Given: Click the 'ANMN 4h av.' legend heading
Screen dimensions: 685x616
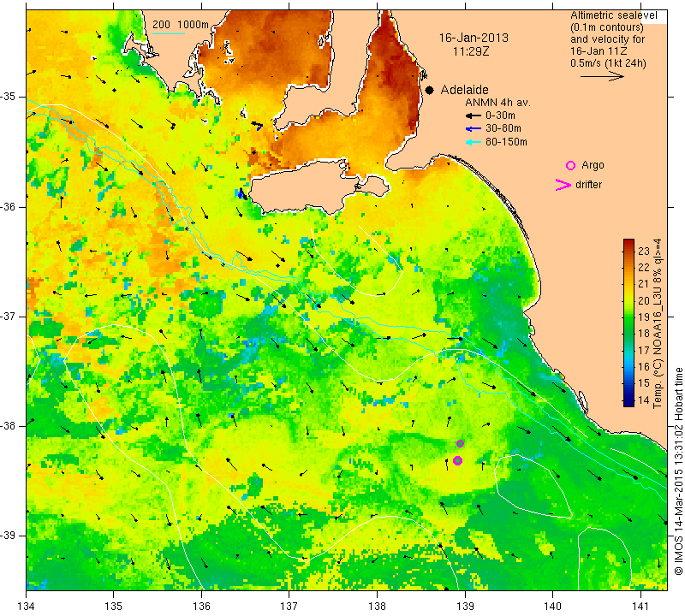Looking at the screenshot, I should (497, 103).
